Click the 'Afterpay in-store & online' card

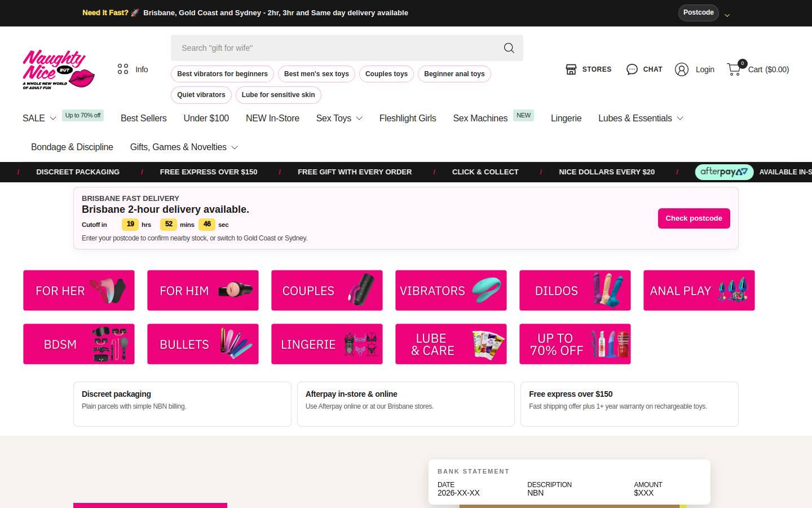(x=406, y=404)
